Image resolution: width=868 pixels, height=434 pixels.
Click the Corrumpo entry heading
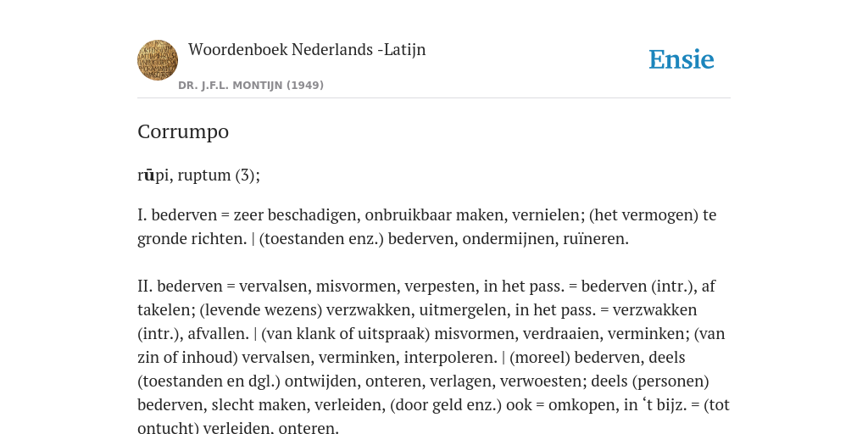(x=183, y=131)
